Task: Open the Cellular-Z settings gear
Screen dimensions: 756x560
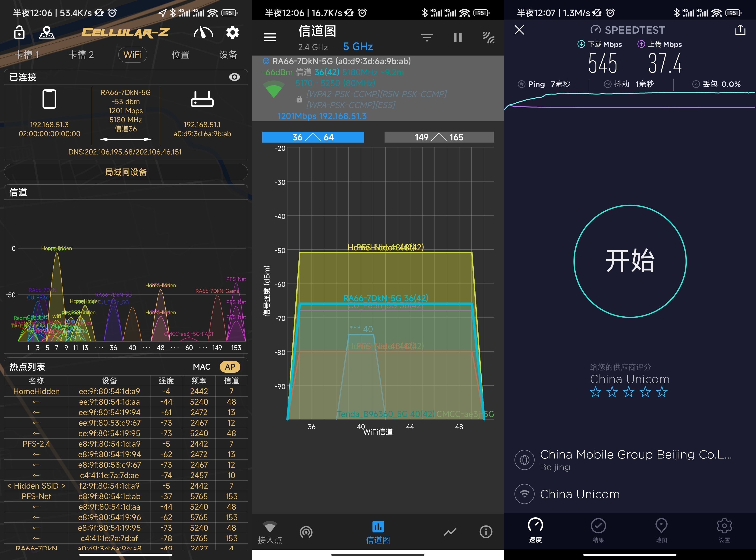Action: tap(232, 32)
